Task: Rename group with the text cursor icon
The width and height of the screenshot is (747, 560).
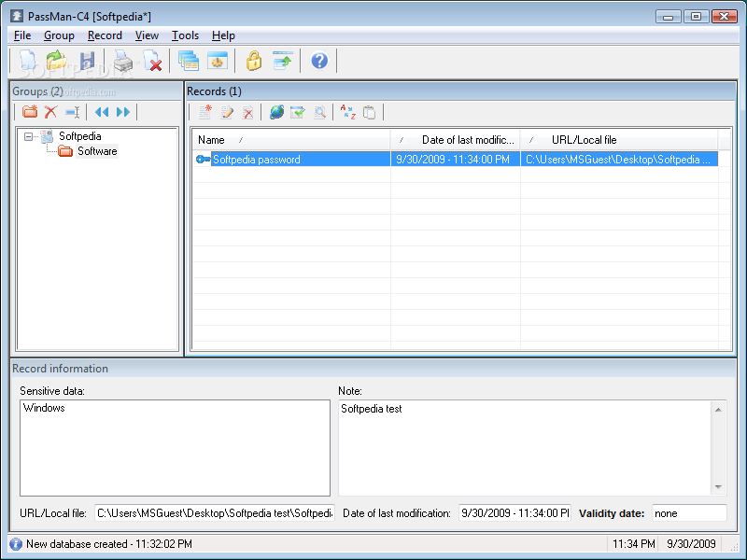Action: click(73, 112)
